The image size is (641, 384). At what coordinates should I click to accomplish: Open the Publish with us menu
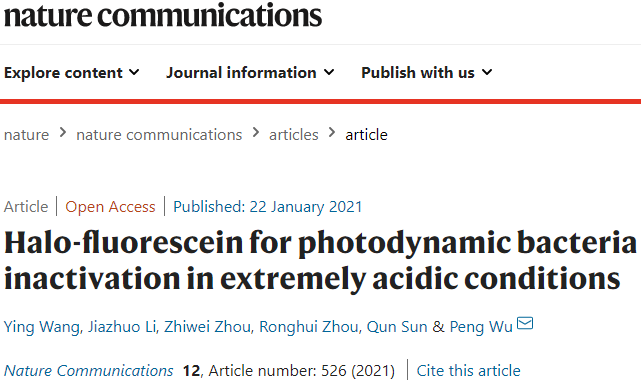(x=427, y=73)
